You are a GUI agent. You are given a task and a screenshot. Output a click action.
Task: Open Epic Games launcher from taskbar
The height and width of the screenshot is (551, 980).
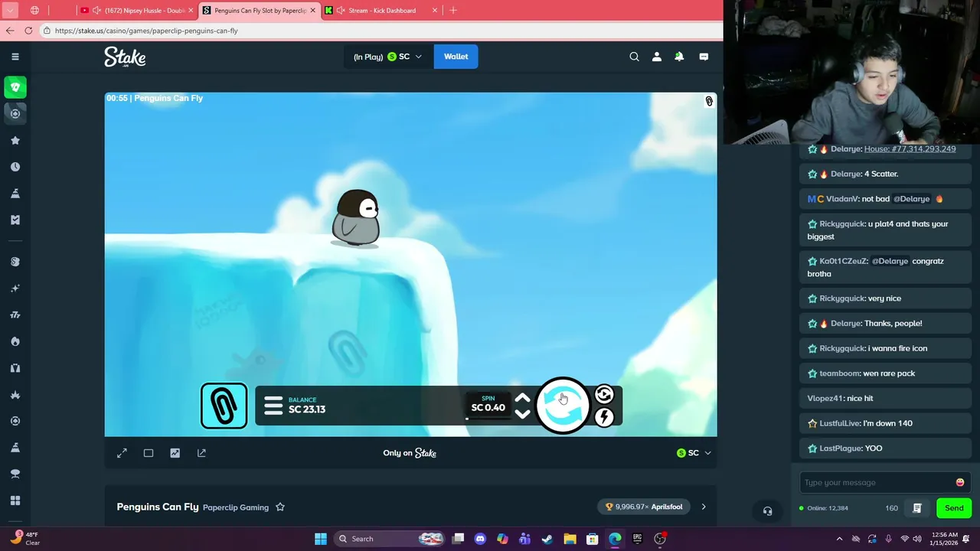coord(637,539)
